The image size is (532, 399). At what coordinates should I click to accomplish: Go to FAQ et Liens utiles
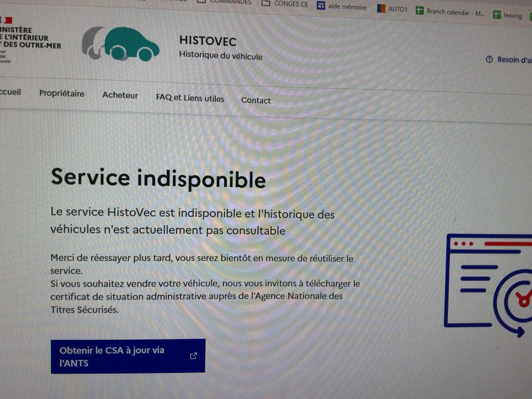190,98
